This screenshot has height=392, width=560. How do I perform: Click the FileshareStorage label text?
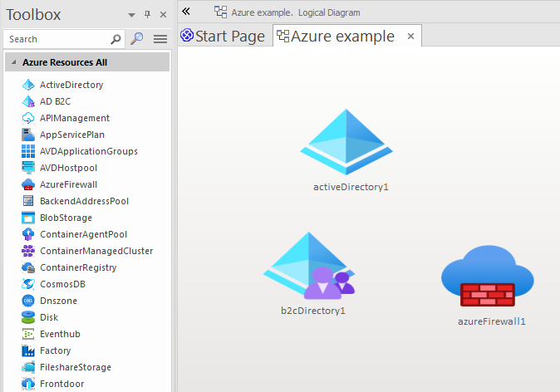coord(76,367)
